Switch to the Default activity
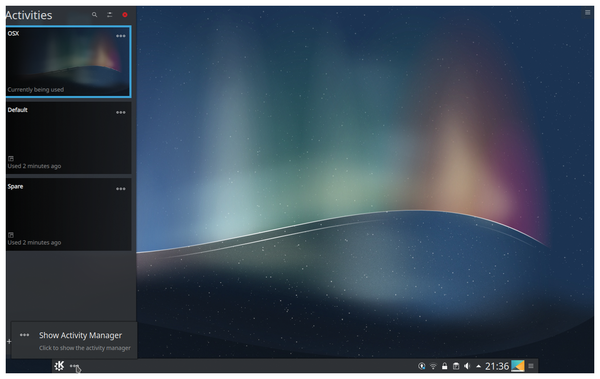 (x=68, y=138)
